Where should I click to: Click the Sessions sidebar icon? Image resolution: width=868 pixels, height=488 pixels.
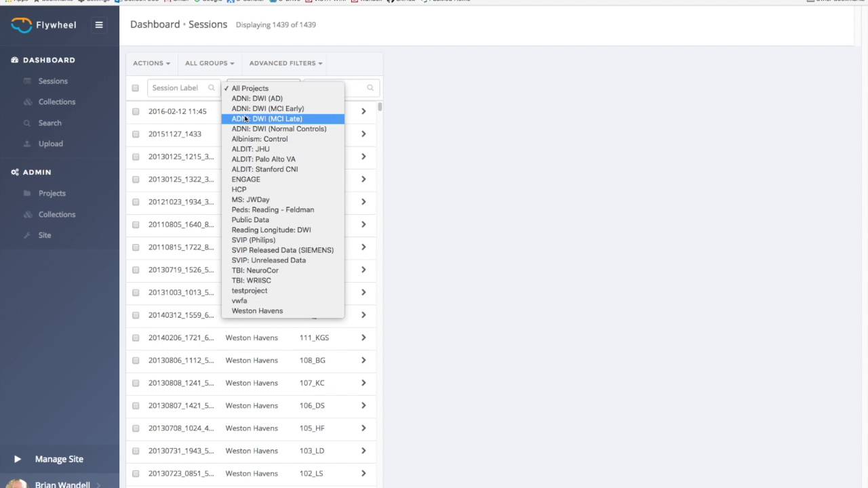pos(27,81)
